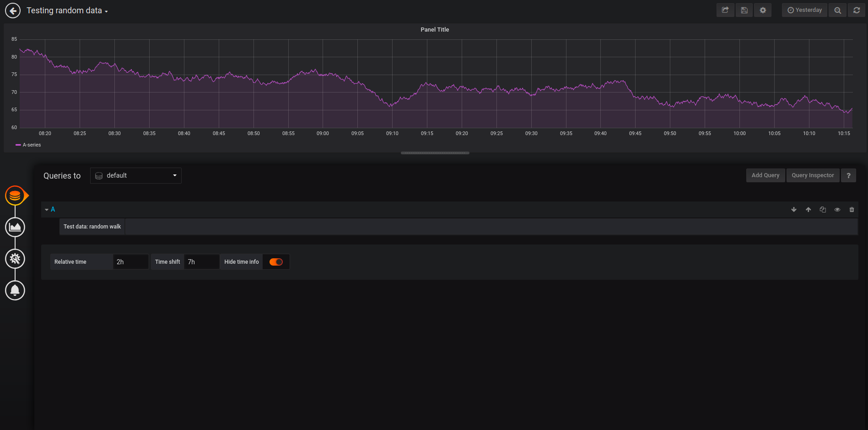Toggle the A-series in the graph legend
This screenshot has width=868, height=430.
[x=32, y=145]
